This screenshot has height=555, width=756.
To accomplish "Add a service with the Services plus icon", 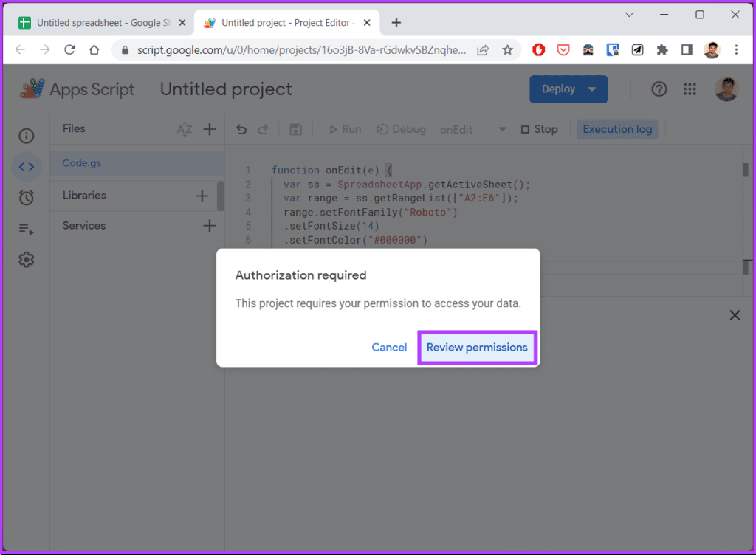I will pos(209,226).
